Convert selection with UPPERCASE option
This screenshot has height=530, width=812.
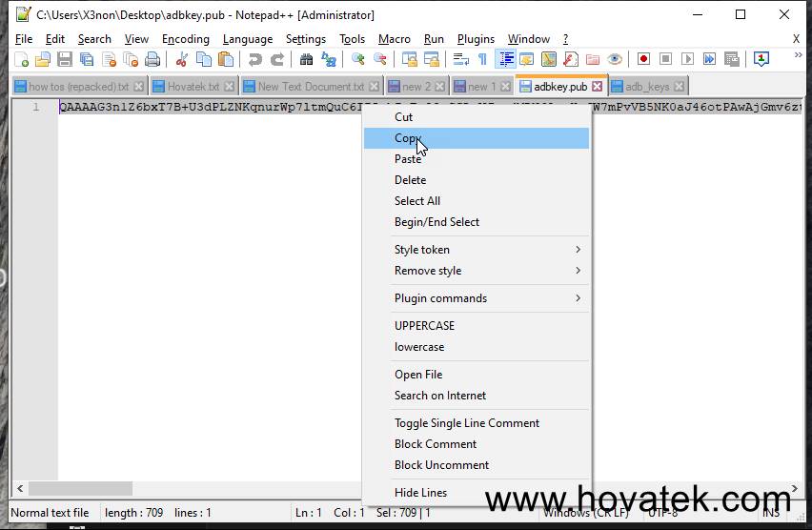point(477,326)
